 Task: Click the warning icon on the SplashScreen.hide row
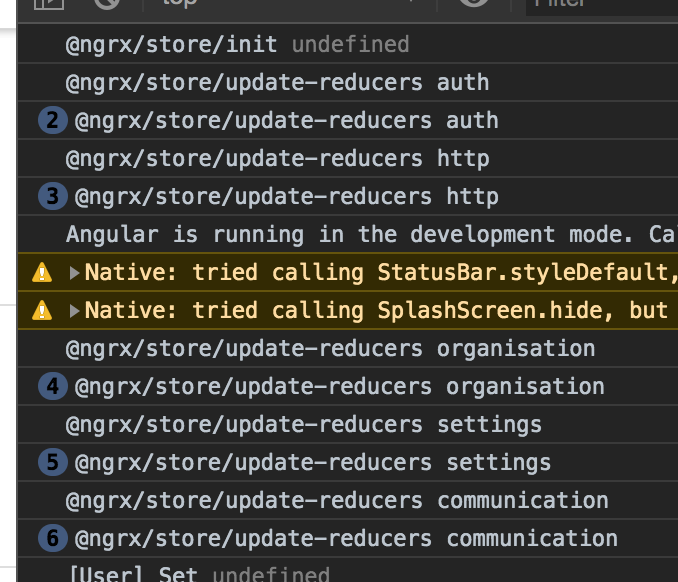click(42, 310)
